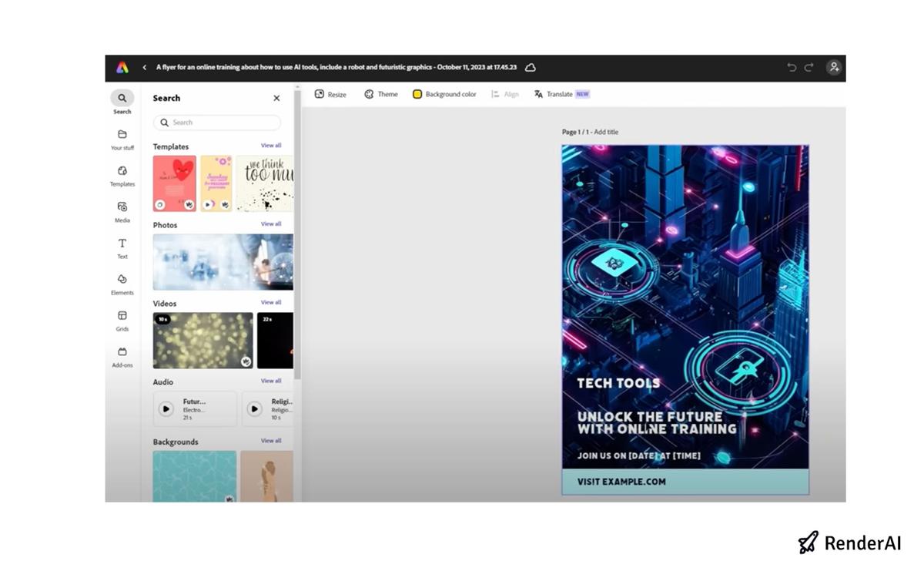Close the Search panel

tap(276, 98)
